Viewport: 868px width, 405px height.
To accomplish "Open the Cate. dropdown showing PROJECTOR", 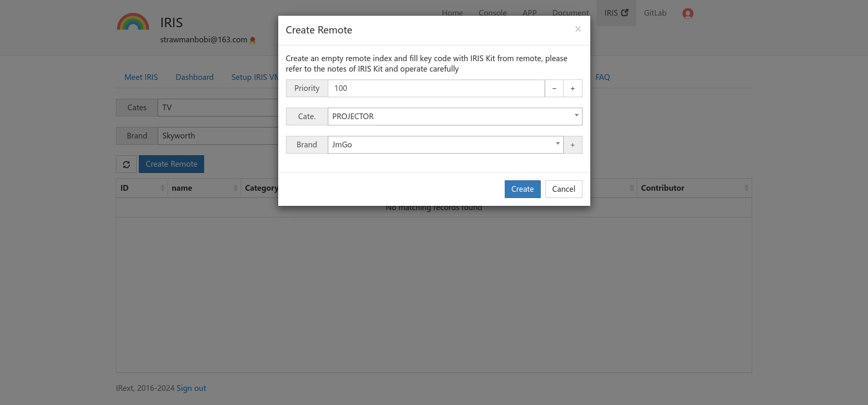I will coord(454,117).
